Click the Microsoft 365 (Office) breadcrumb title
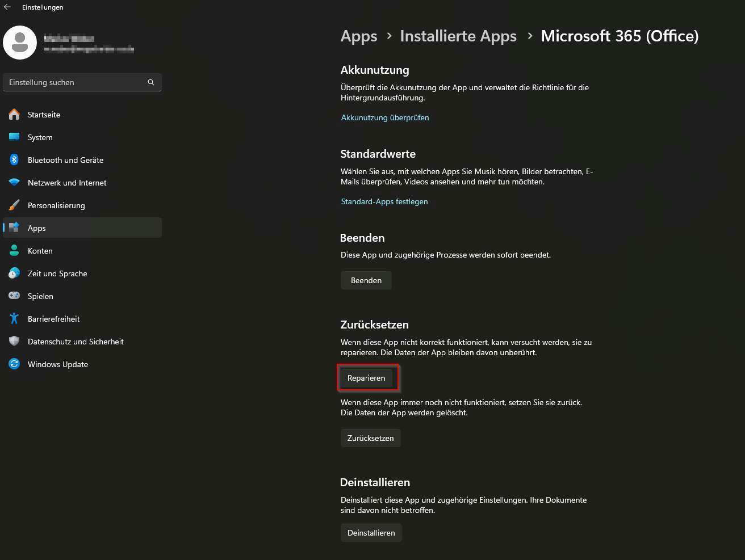745x560 pixels. 620,36
